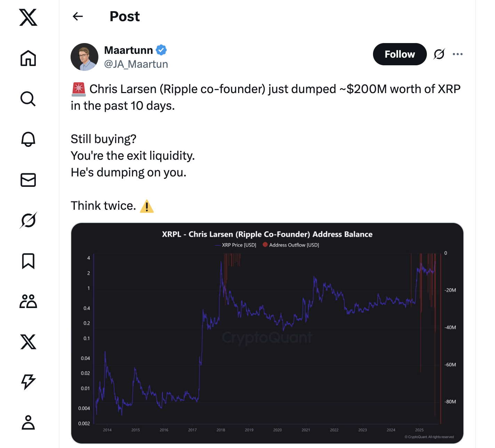Open Maartunn's profile avatar
Viewport: 495px width, 448px height.
(x=84, y=57)
